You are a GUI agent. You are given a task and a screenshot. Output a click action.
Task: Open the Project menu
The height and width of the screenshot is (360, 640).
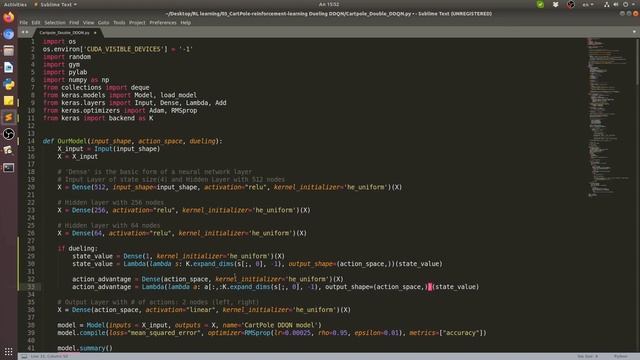coord(137,22)
